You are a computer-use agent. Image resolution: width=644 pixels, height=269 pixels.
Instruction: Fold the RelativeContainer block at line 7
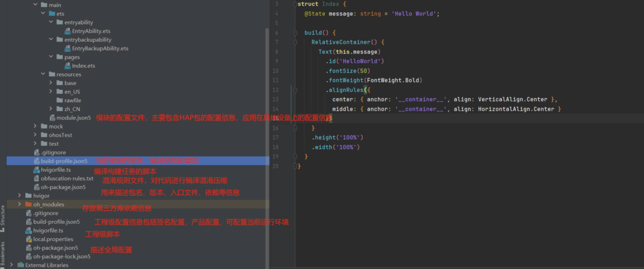coord(295,42)
